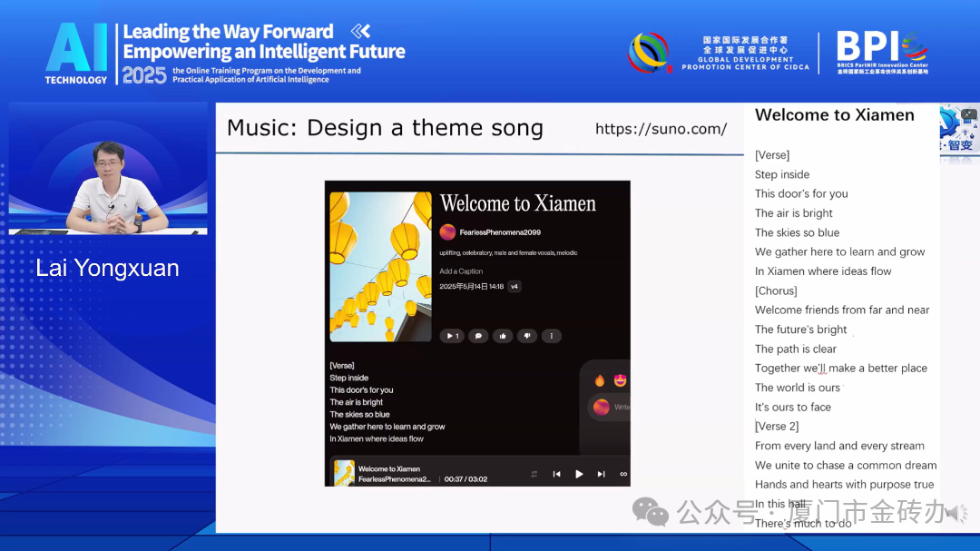The height and width of the screenshot is (551, 980).
Task: Dislike the song with the thumbs-down icon
Action: click(527, 336)
